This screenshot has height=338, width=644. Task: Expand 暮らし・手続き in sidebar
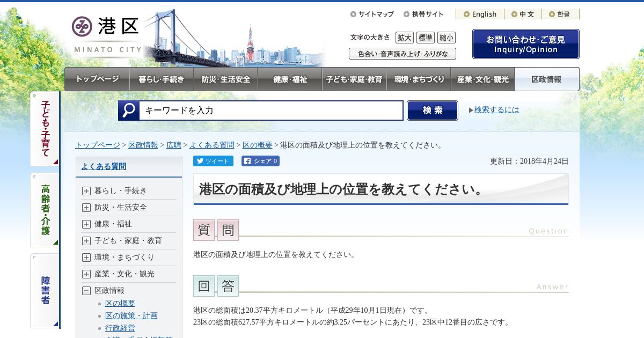[x=86, y=190]
